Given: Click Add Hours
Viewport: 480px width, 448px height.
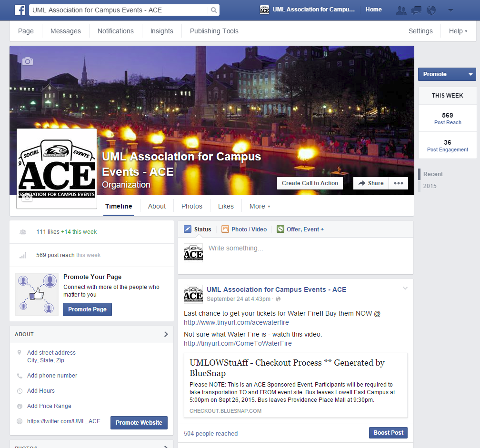Looking at the screenshot, I should 41,391.
